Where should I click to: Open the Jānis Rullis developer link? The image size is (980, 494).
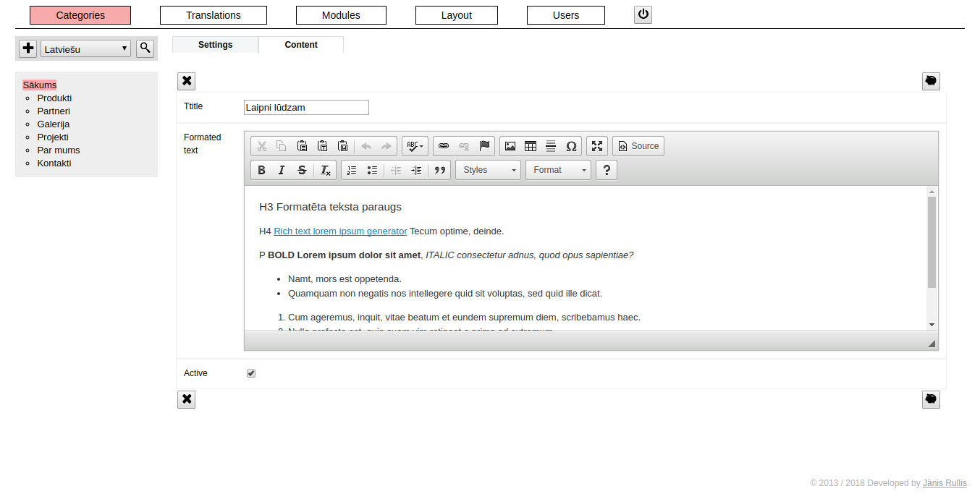point(945,483)
